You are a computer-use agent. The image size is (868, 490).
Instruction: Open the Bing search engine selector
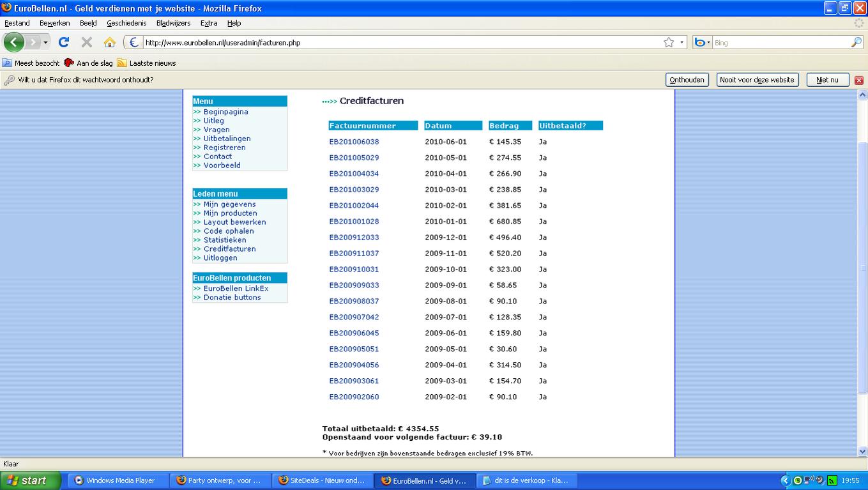(703, 43)
